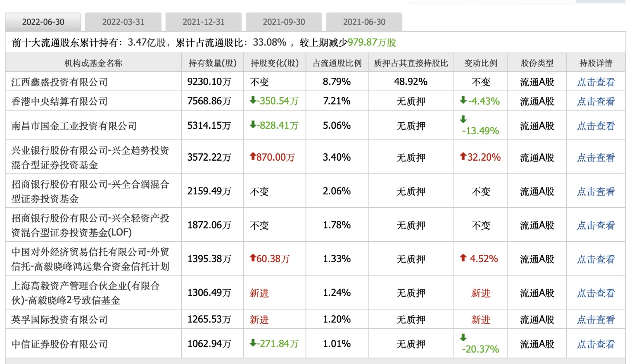Click the 持有数量(股) column header

coord(213,63)
